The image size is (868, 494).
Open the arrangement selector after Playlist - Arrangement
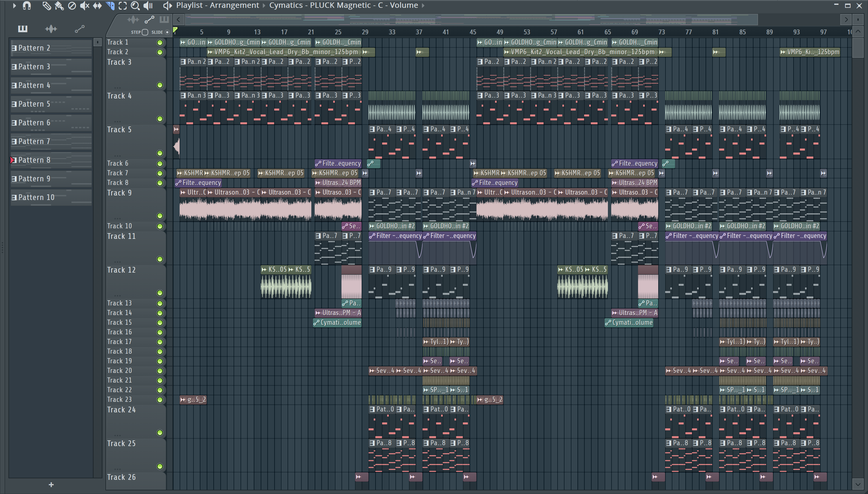pos(264,5)
